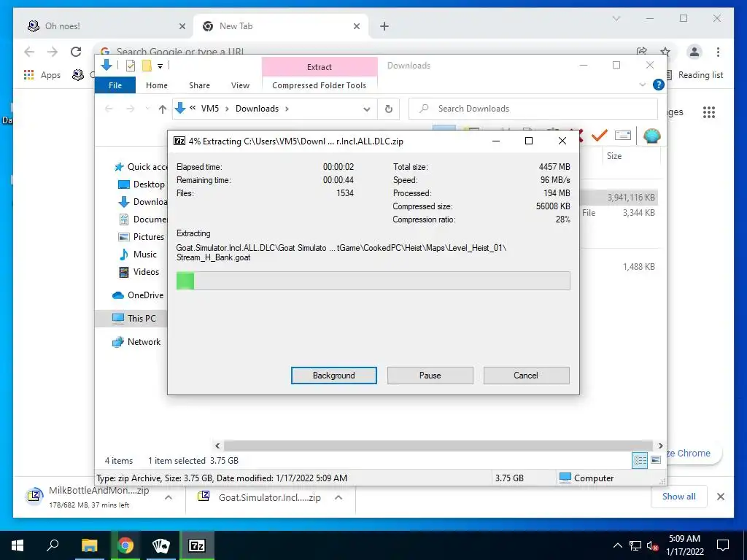Viewport: 747px width, 560px height.
Task: Go up one folder level in Explorer
Action: [163, 109]
